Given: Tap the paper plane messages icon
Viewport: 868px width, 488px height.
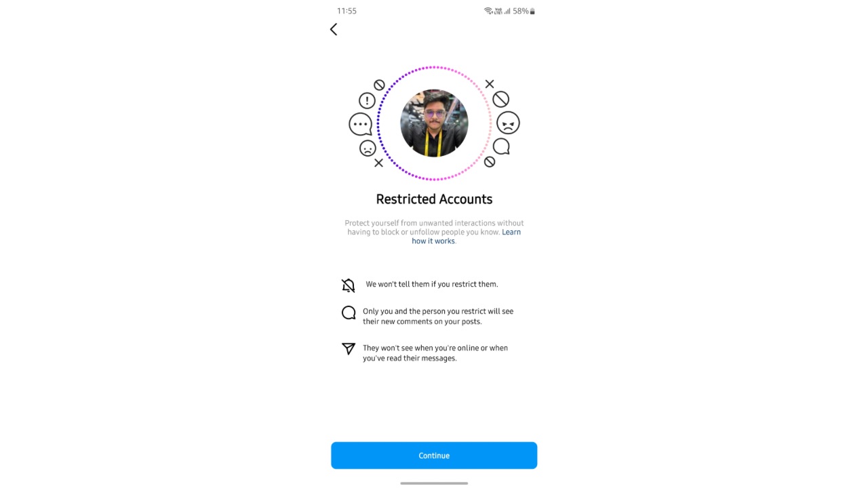Looking at the screenshot, I should tap(349, 348).
